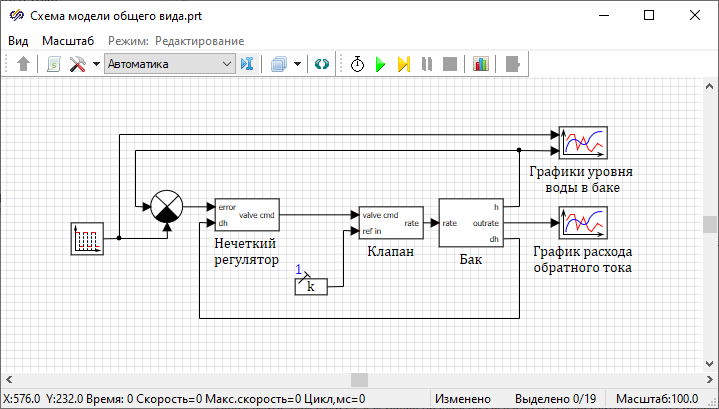The width and height of the screenshot is (719, 409).
Task: Open the stopwatch simulation settings icon
Action: (357, 64)
